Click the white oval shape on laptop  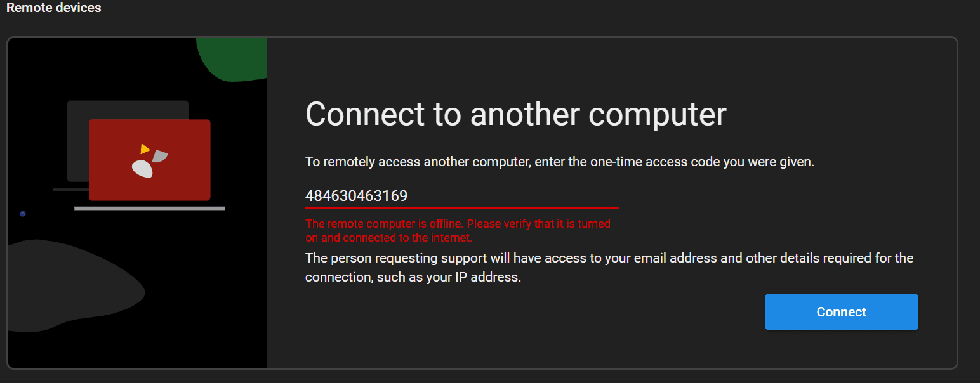pos(142,169)
